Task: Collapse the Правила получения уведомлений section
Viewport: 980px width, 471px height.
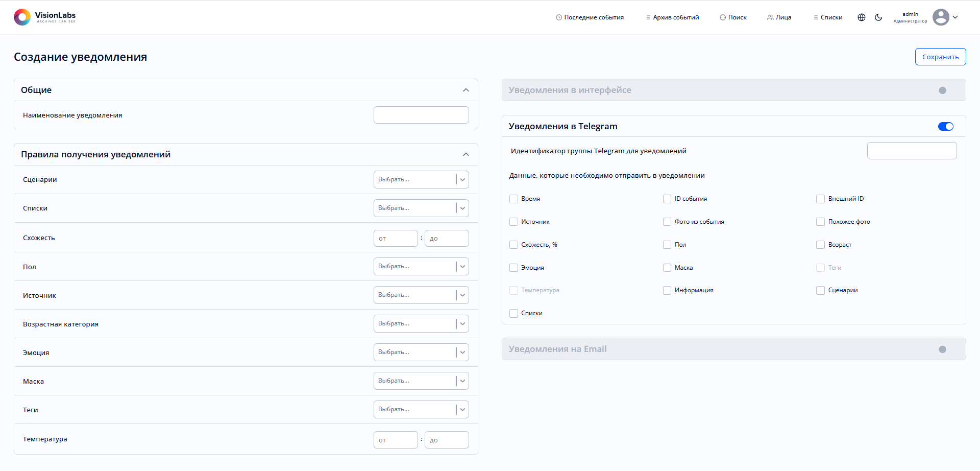Action: [x=465, y=155]
